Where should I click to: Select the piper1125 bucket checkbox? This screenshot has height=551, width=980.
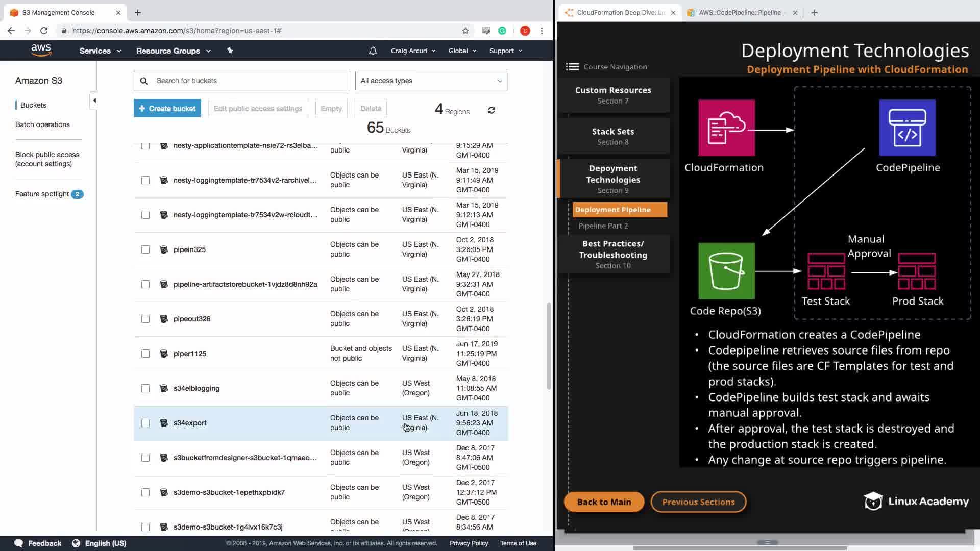coord(145,354)
